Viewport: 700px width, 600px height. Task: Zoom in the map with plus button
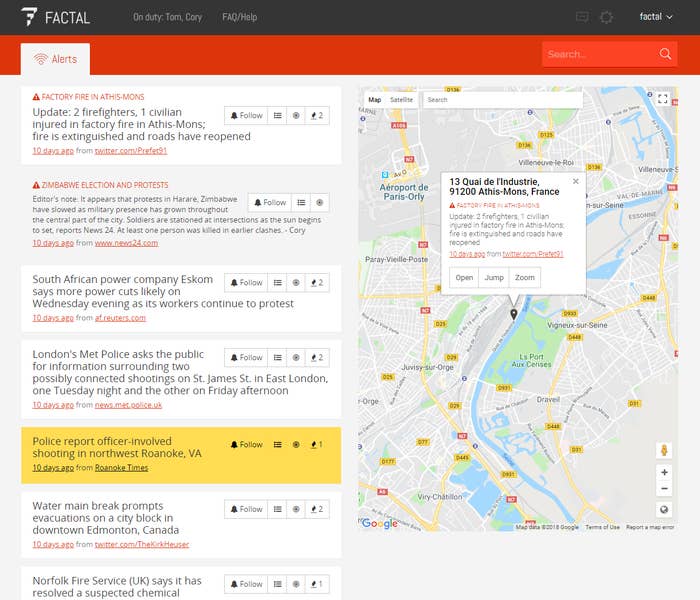click(x=664, y=472)
